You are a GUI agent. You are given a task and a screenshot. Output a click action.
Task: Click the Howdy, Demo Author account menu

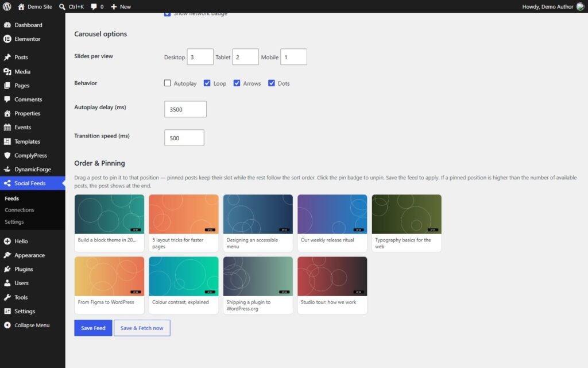point(553,6)
